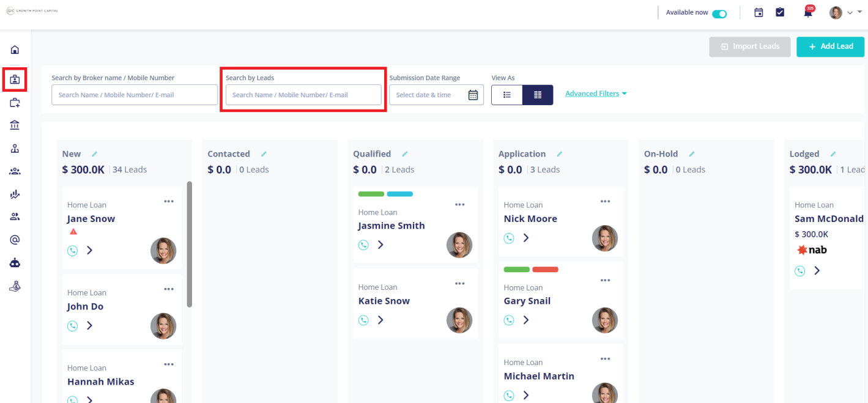Edit the New column with its pencil icon

coord(94,154)
